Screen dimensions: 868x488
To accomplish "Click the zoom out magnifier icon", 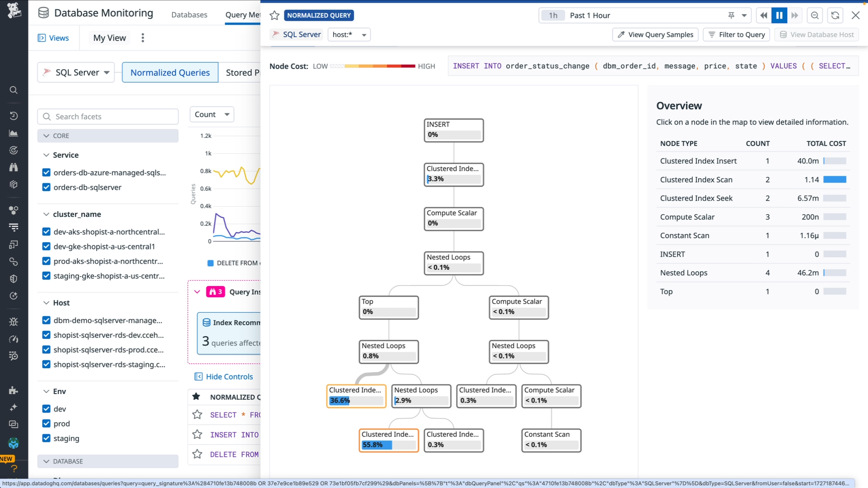I will 815,15.
